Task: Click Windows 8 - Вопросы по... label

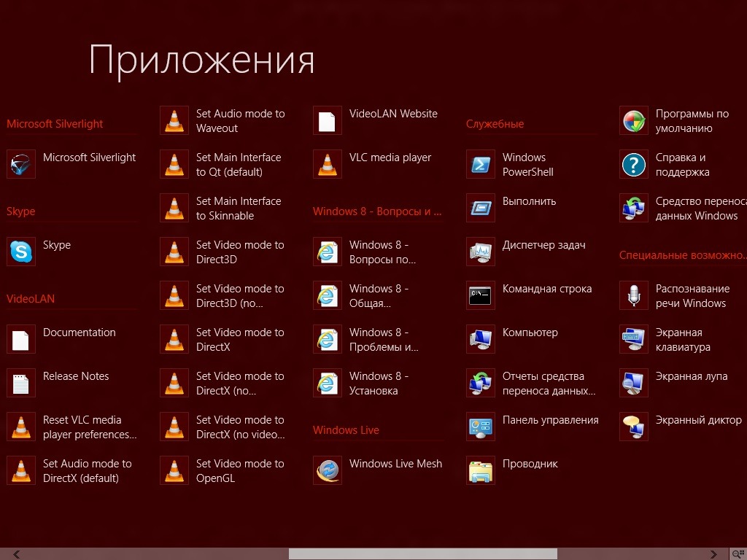Action: 382,252
